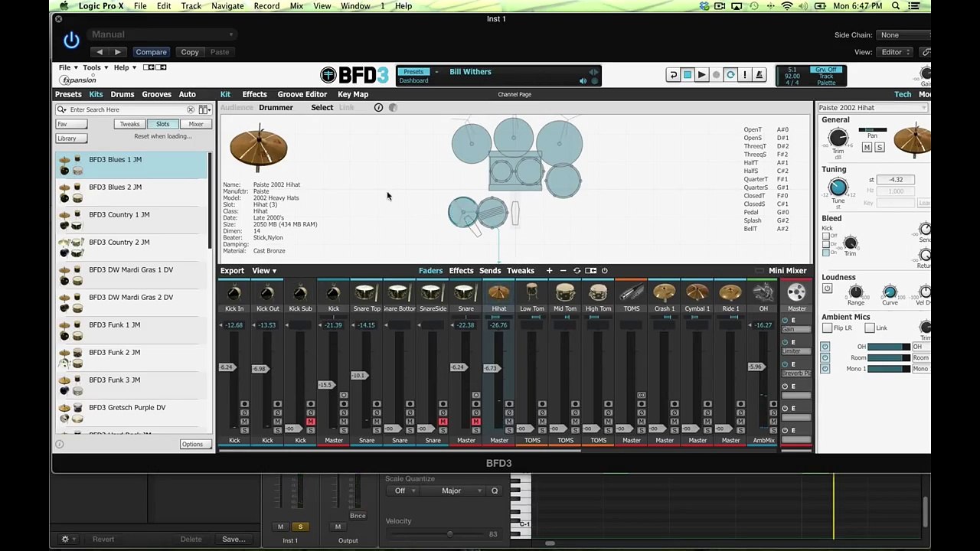980x551 pixels.
Task: Click the next preset arrow button
Action: 117,52
